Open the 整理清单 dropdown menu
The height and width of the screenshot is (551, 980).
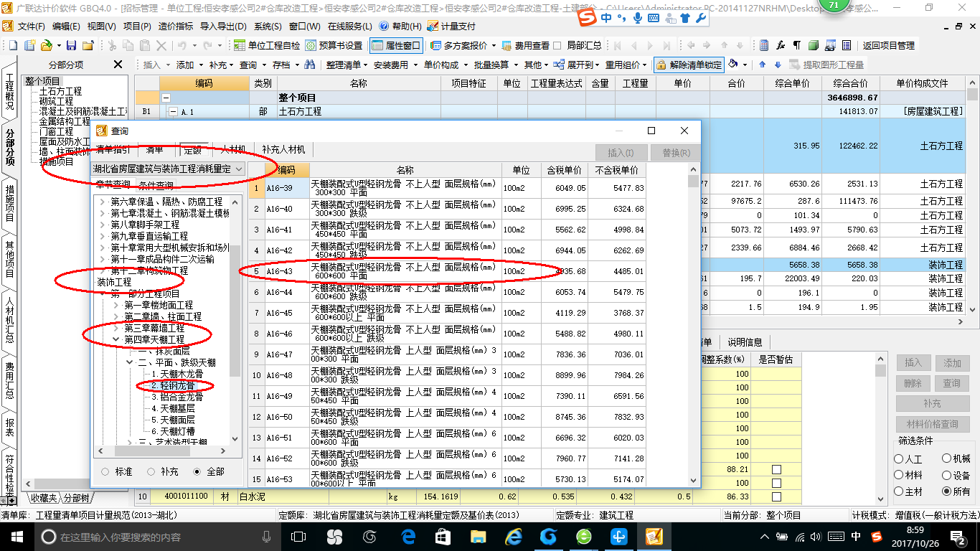[347, 65]
